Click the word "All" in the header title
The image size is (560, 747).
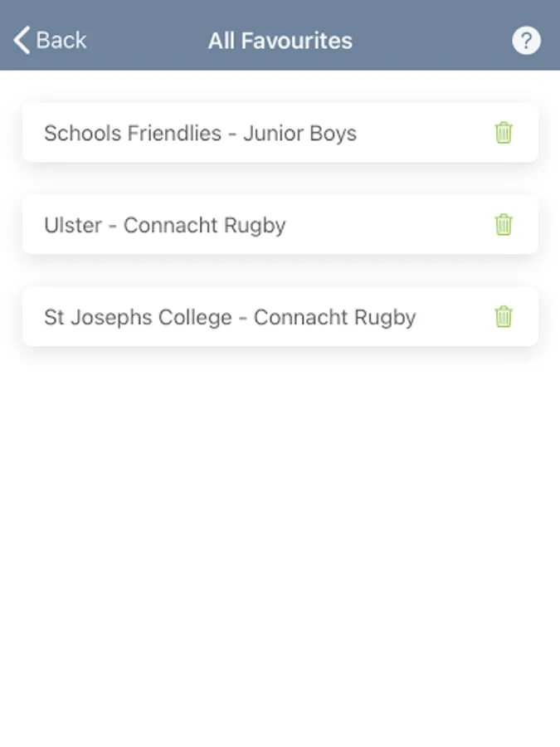click(222, 41)
